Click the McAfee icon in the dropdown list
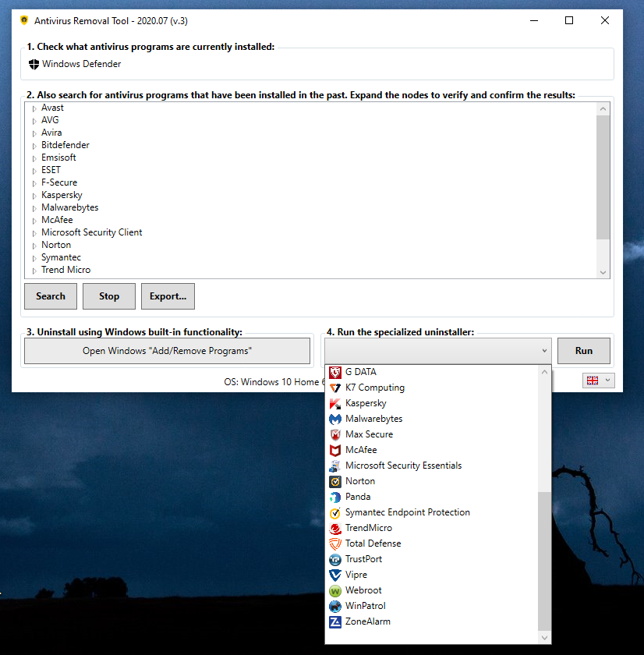This screenshot has width=644, height=655. point(335,450)
